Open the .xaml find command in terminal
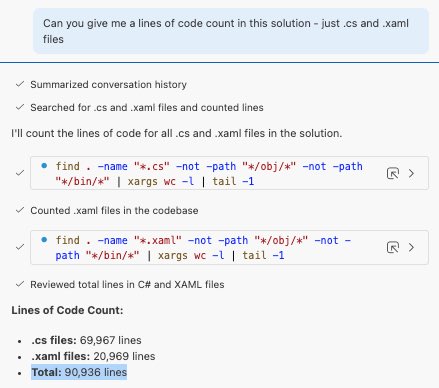The image size is (439, 388). coord(393,247)
